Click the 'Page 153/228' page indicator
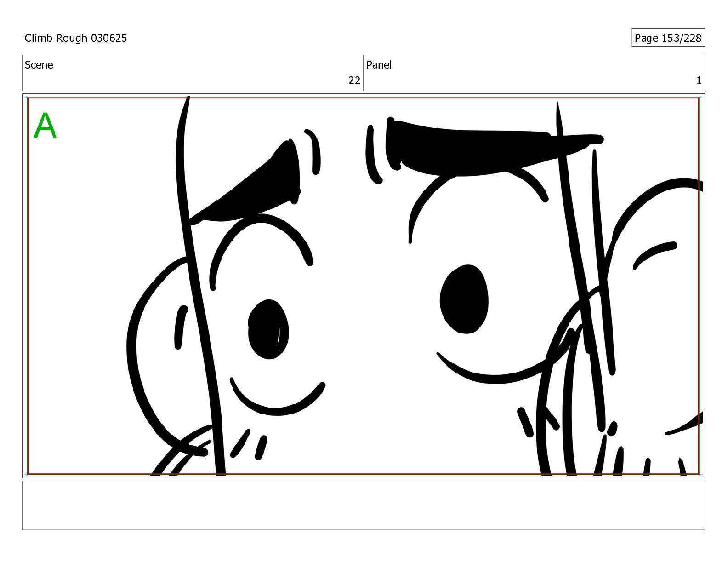 point(668,38)
